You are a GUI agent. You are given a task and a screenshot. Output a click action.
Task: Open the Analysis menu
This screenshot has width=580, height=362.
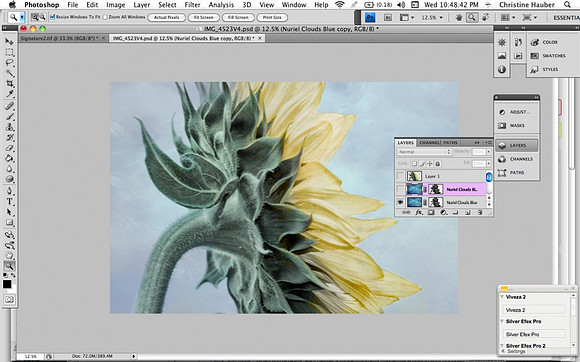click(221, 5)
